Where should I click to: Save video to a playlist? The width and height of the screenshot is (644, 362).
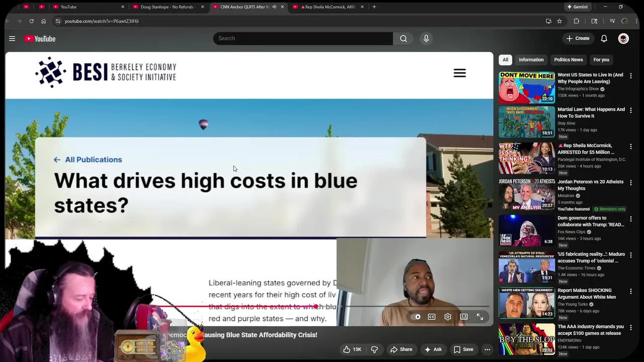tap(463, 349)
